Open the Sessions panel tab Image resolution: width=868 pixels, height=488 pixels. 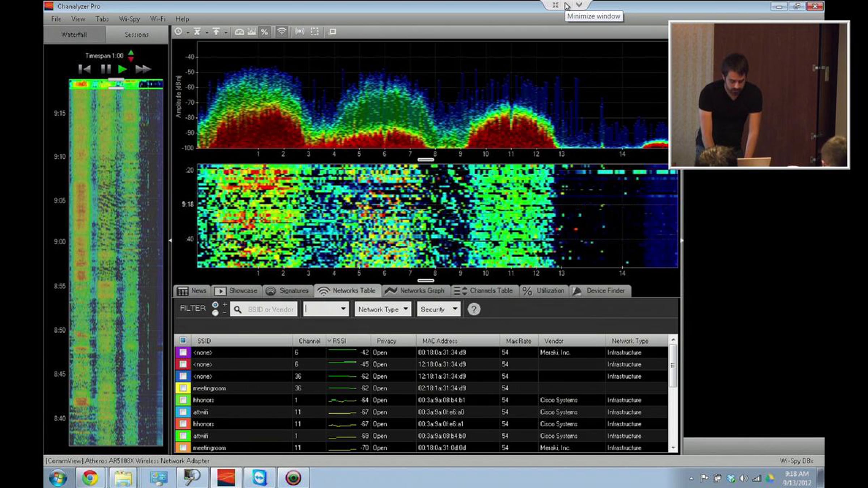click(136, 35)
